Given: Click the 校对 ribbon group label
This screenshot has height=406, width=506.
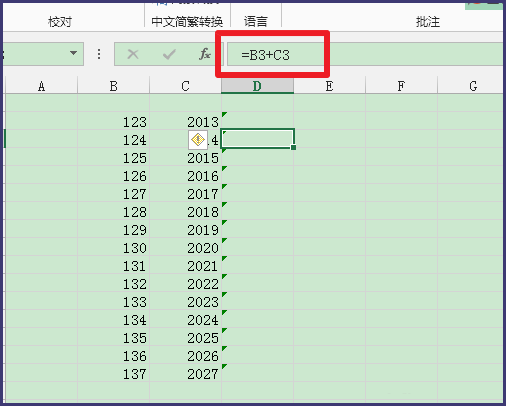Looking at the screenshot, I should pos(60,22).
